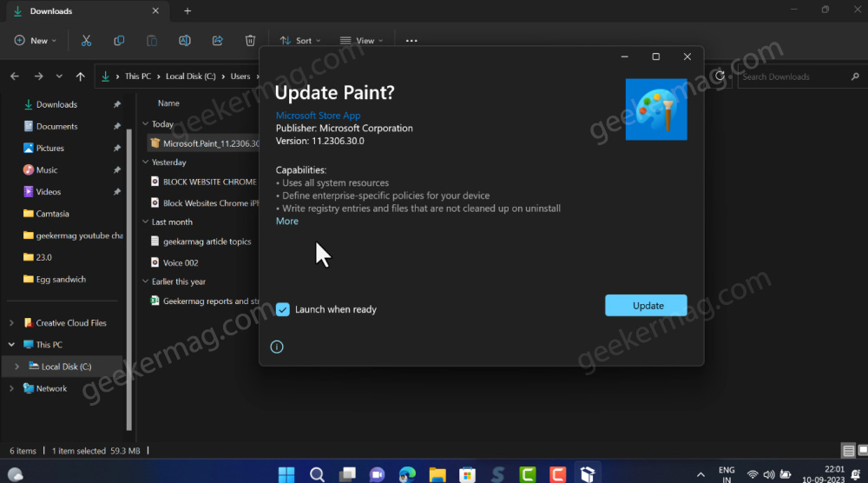
Task: Open Egg sandwich folder in sidebar
Action: (61, 279)
